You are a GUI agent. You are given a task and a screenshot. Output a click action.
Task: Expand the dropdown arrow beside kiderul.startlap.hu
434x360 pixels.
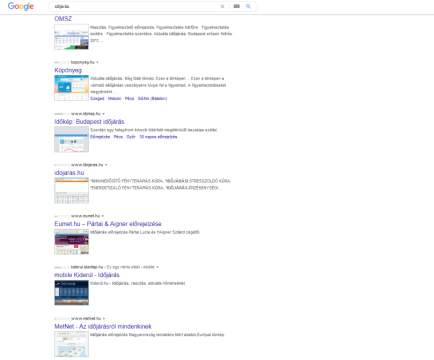[x=158, y=267]
